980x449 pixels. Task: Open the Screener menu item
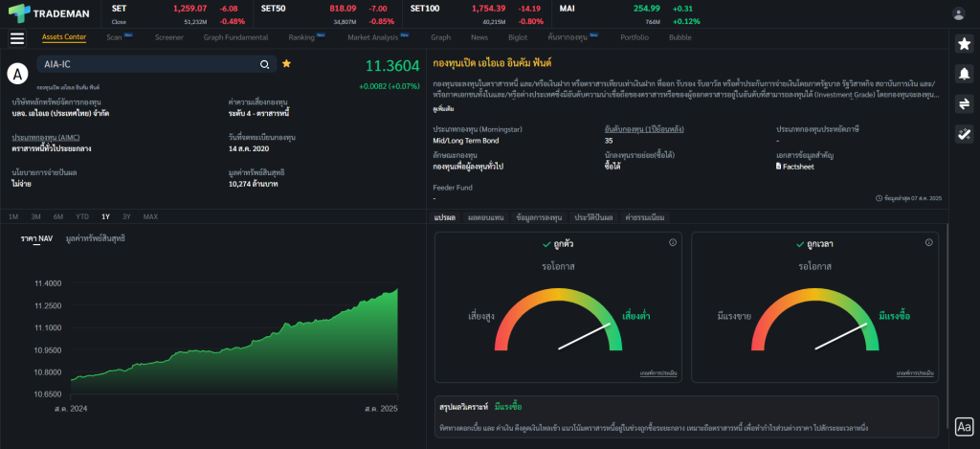click(x=169, y=37)
